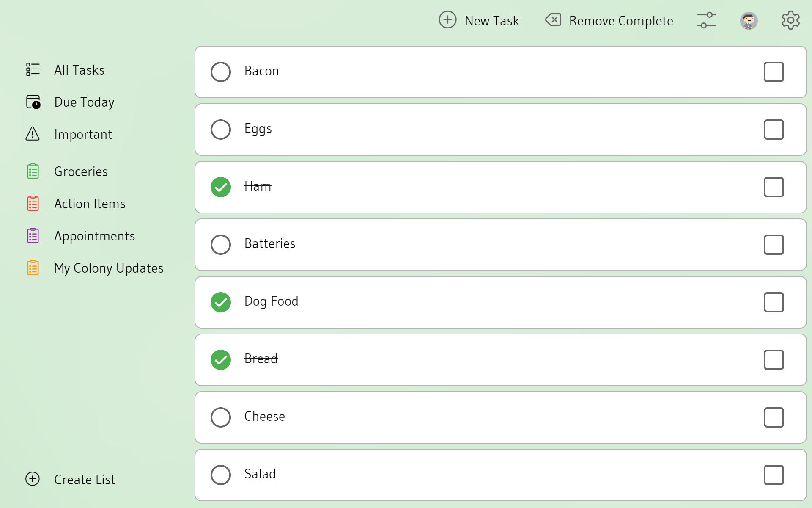Viewport: 812px width, 508px height.
Task: Click the Important warning triangle icon
Action: [33, 134]
